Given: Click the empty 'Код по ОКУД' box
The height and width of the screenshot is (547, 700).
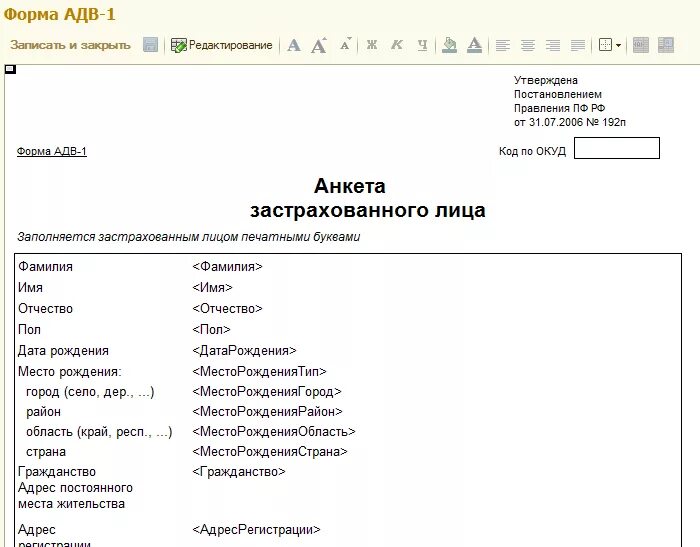Looking at the screenshot, I should 617,148.
